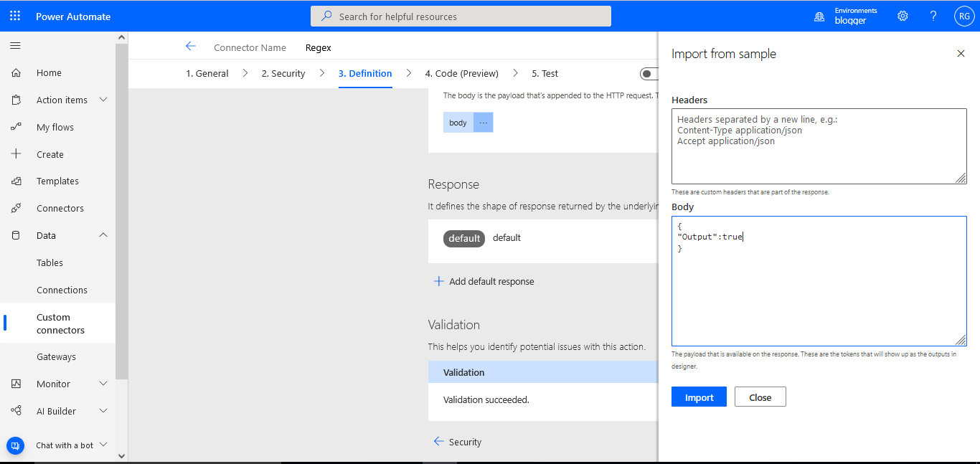This screenshot has width=980, height=464.
Task: Click the Connectors plug icon
Action: point(17,209)
